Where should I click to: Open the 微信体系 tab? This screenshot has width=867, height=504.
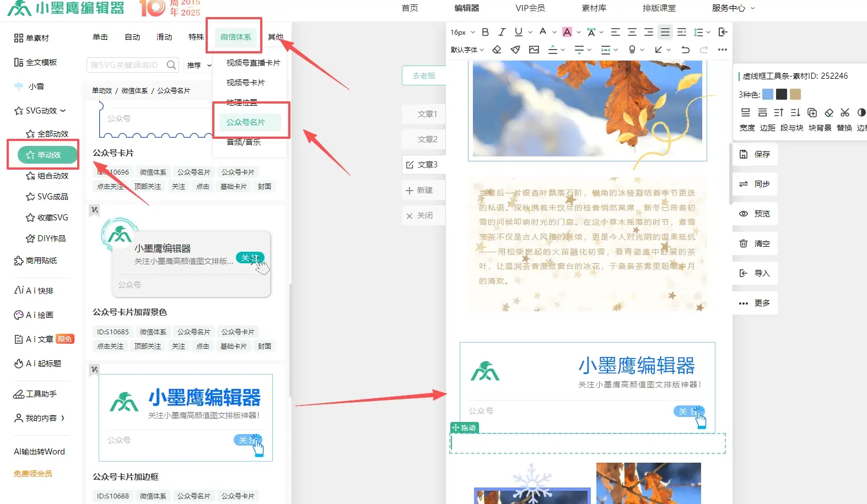(236, 37)
